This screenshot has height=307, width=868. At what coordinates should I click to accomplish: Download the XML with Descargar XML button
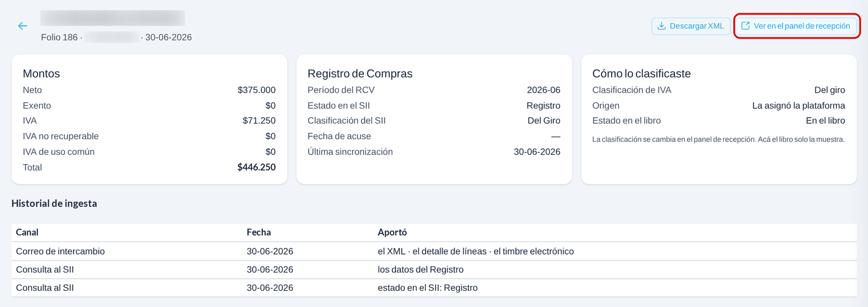691,26
